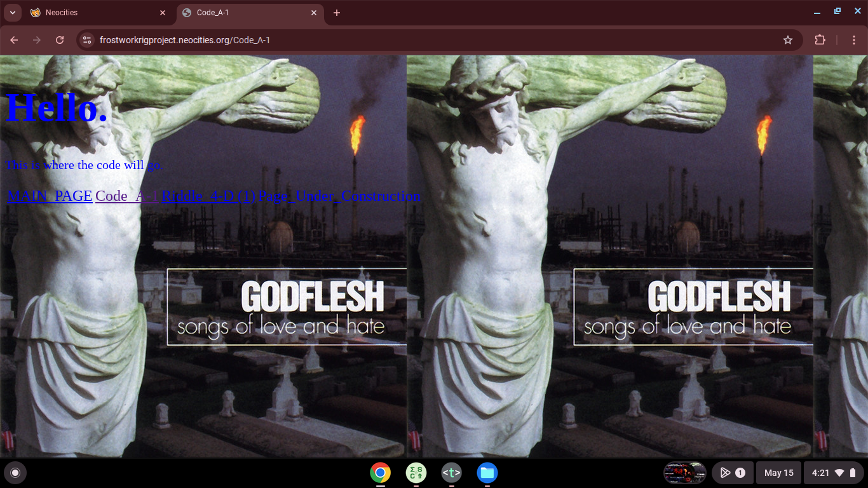Image resolution: width=868 pixels, height=488 pixels.
Task: Open the tab search dropdown arrow
Action: [12, 13]
